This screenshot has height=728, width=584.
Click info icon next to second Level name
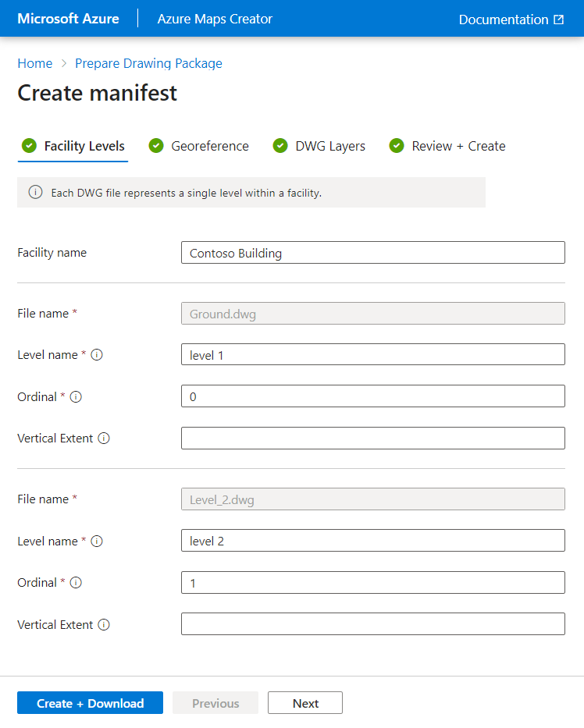[x=97, y=542]
